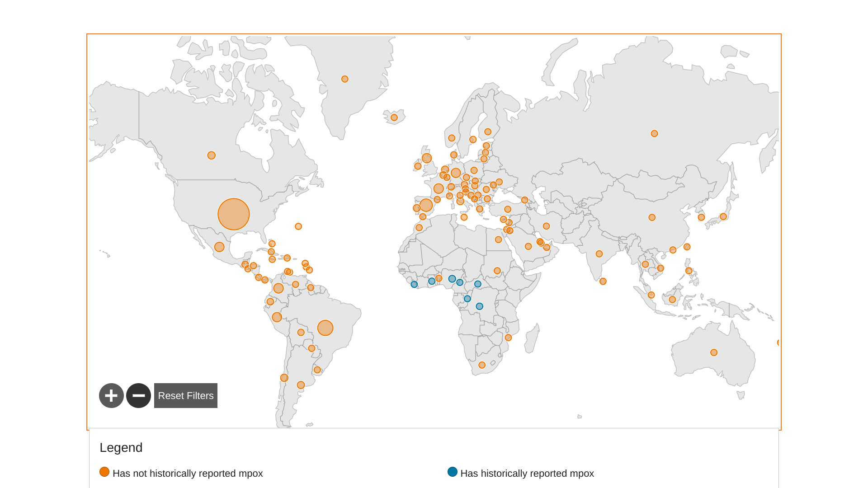Click the Canada map bubble
Screen dimensions: 868x488
point(211,155)
